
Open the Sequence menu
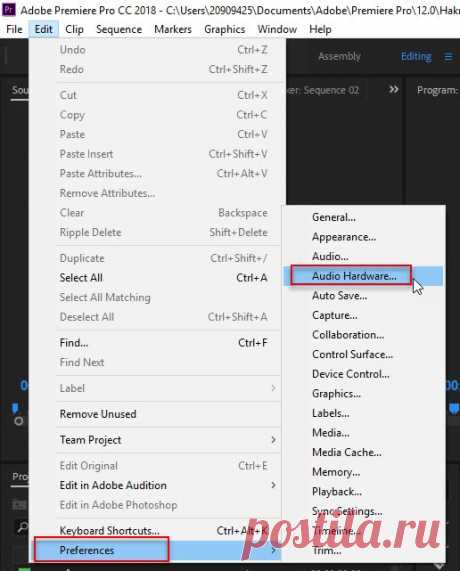point(119,29)
